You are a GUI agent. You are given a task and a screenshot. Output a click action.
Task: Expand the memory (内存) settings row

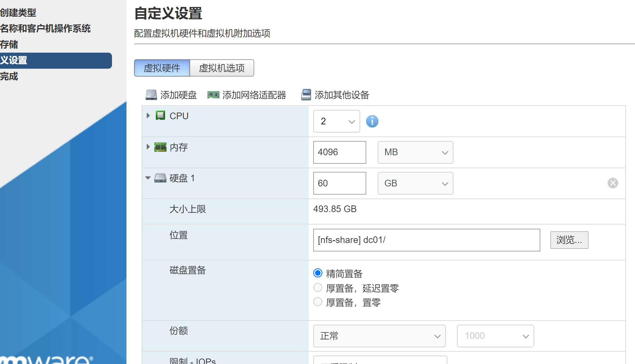pos(148,147)
